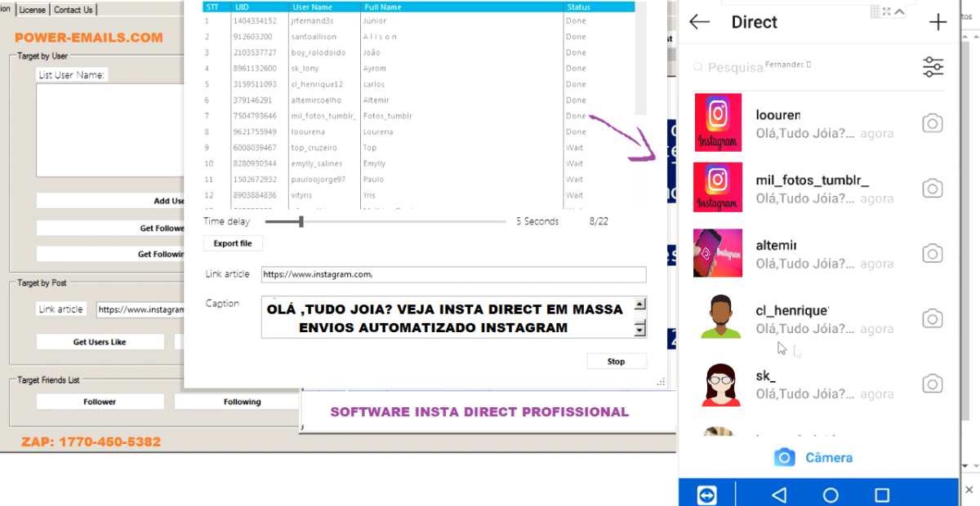Click the Caption box scroll-down arrow
Viewport: 980px width, 506px height.
point(640,329)
